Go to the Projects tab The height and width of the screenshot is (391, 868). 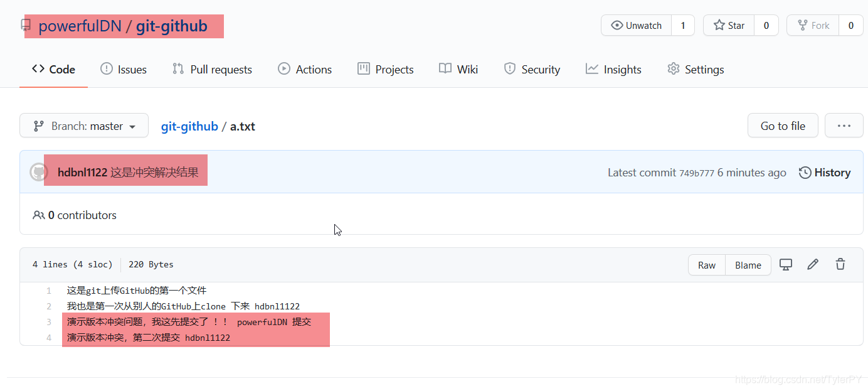385,69
